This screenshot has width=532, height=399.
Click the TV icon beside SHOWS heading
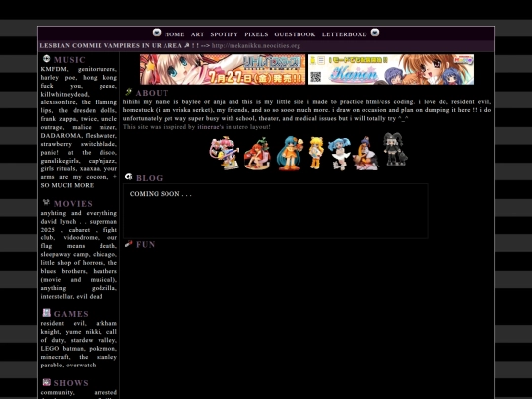(x=47, y=382)
